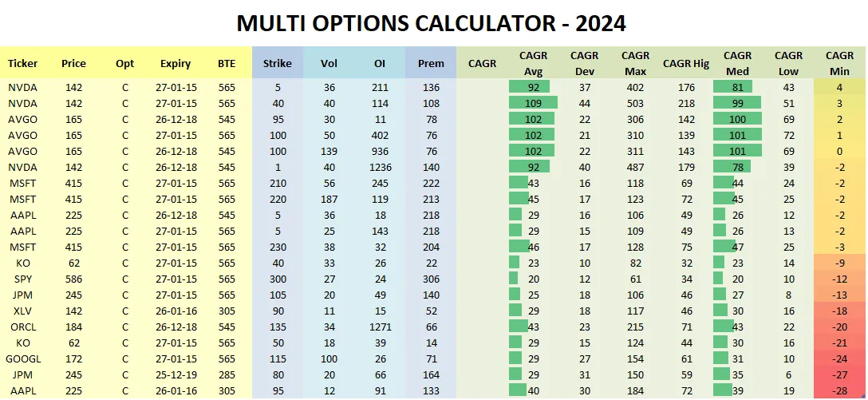Click the CAGR Avg data bar showing 109
Screen dimensions: 868x400
534,103
